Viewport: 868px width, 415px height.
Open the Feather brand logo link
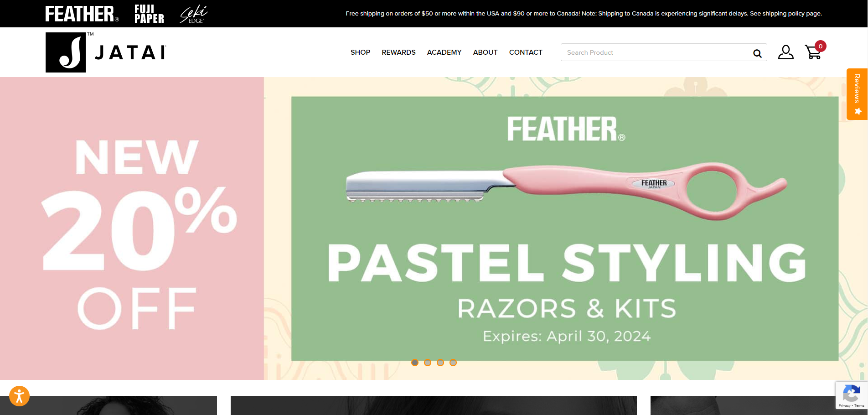[82, 14]
